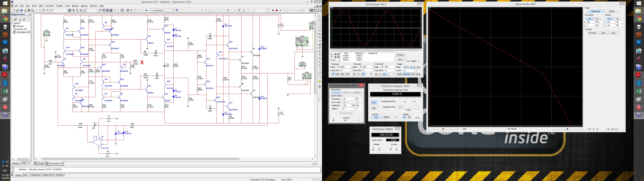Screen dimensions: 644x181
Task: Click the Zoom Out magnifier icon
Action: click(x=77, y=10)
